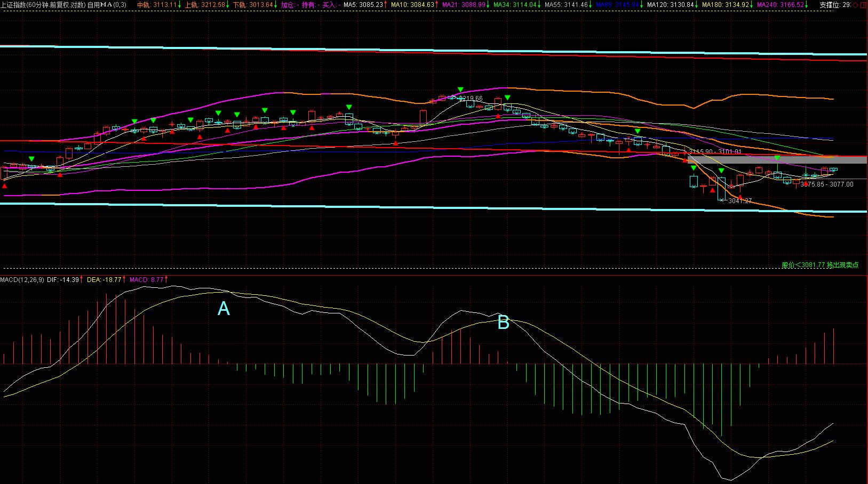Screen dimensions: 868x484
Task: Click the 支撑位 label at top right
Action: [x=830, y=5]
